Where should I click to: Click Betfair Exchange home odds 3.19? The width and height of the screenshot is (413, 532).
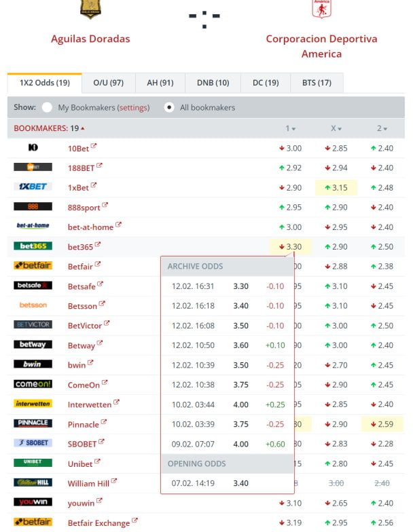pyautogui.click(x=291, y=522)
